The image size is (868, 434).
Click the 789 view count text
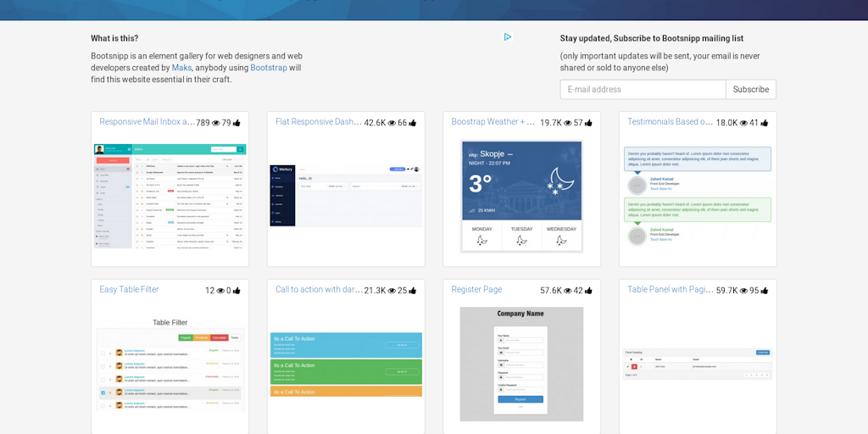click(203, 123)
